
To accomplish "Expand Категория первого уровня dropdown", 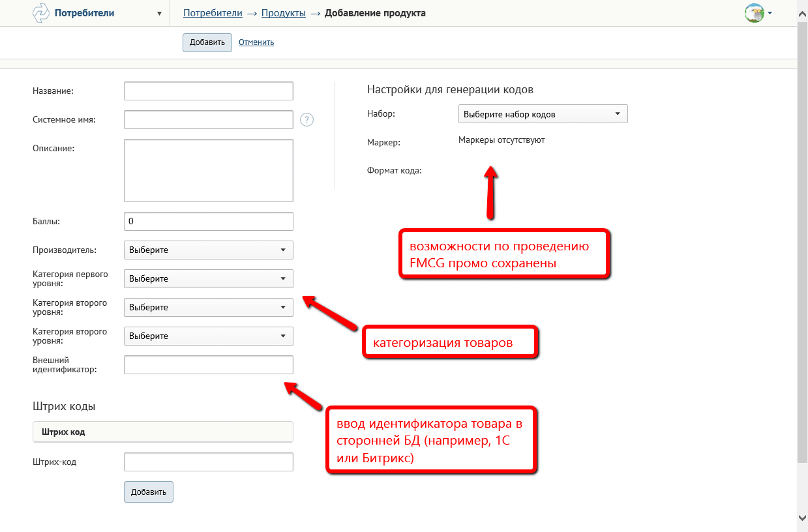I will pos(208,279).
